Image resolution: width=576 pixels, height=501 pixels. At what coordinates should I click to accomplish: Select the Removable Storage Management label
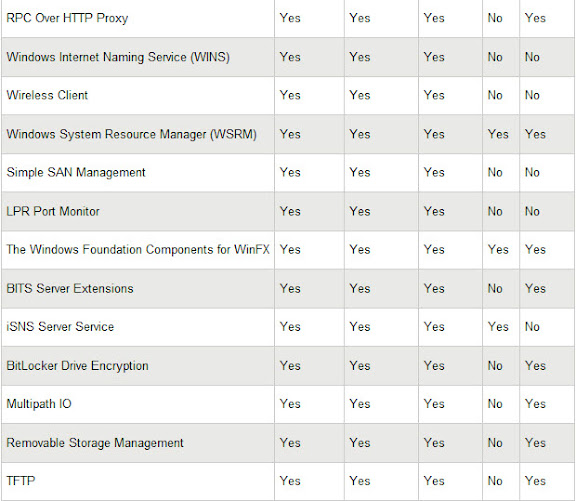click(95, 443)
